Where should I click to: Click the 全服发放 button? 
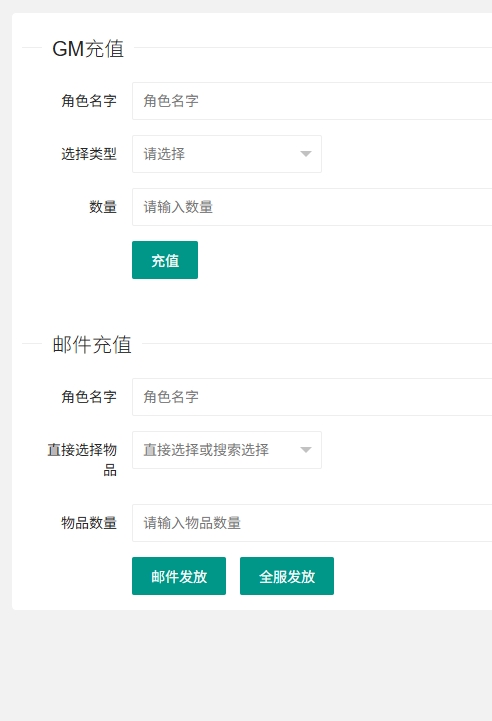(x=287, y=576)
